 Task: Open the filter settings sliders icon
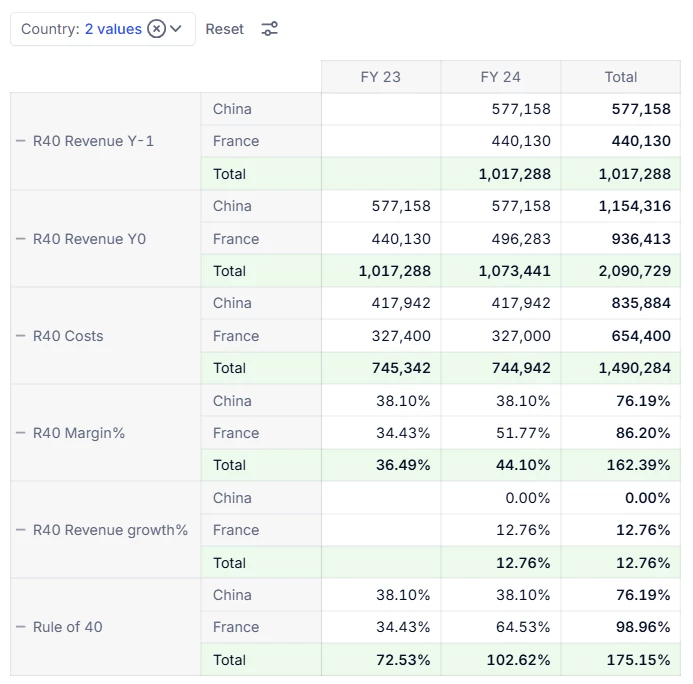tap(270, 29)
